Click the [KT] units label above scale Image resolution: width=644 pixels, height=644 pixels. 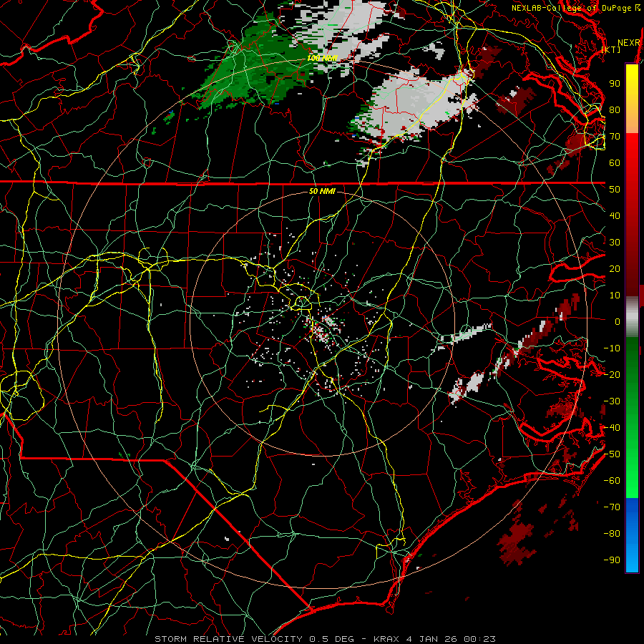611,50
